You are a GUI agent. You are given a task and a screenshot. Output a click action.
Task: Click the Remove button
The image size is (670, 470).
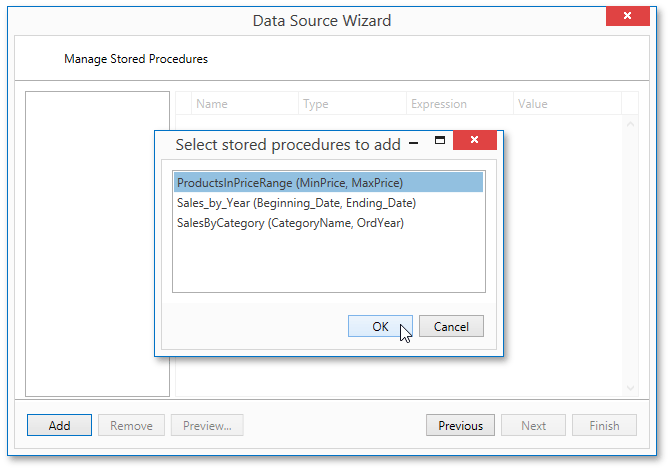131,426
